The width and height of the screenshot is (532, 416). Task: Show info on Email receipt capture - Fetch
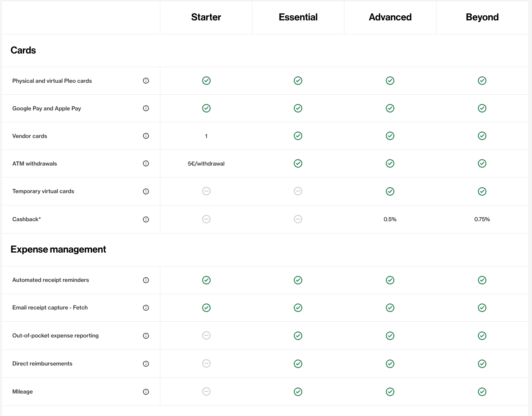(146, 308)
